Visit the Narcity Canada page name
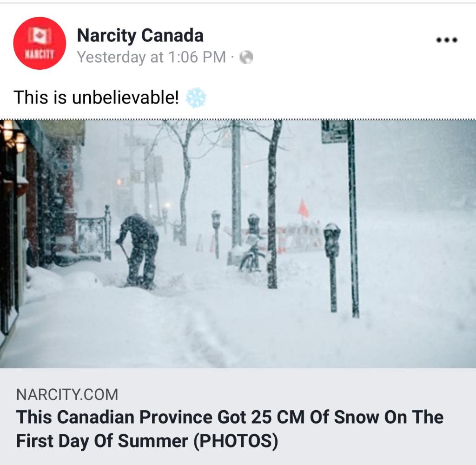The width and height of the screenshot is (476, 465). (x=140, y=35)
